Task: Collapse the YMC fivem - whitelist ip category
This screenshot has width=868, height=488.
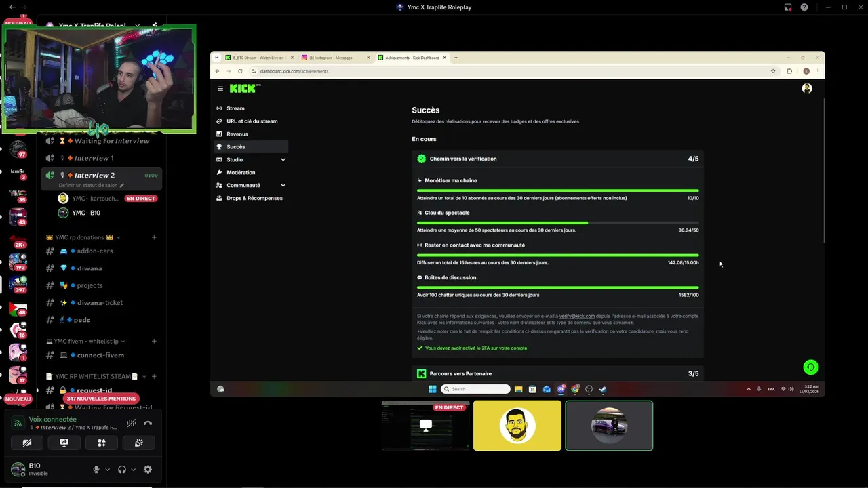Action: tap(85, 341)
